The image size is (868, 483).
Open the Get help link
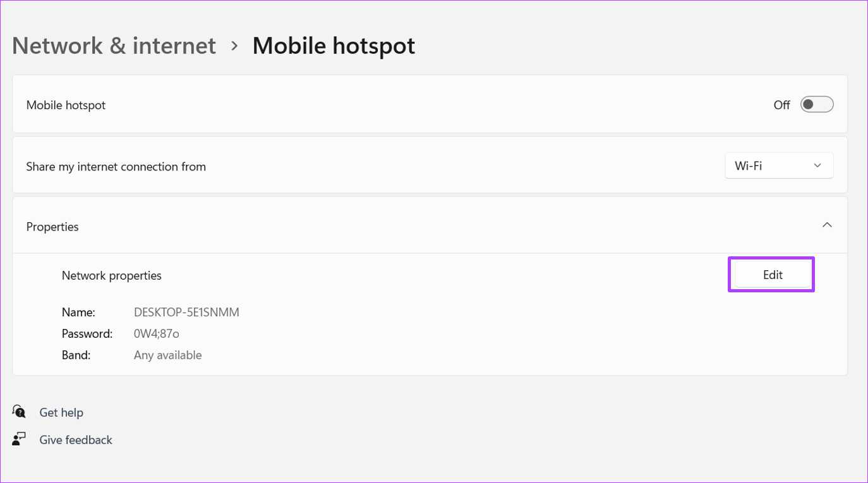tap(61, 412)
